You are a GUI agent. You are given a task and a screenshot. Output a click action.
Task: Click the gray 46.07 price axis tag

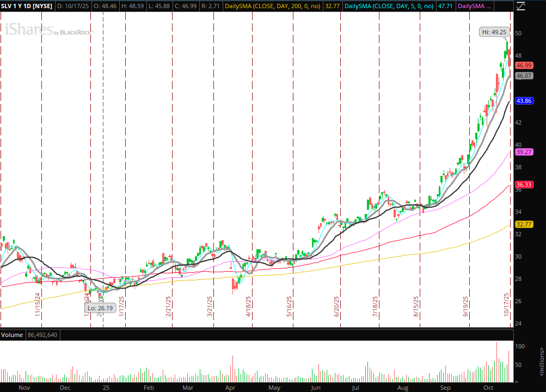[x=524, y=76]
